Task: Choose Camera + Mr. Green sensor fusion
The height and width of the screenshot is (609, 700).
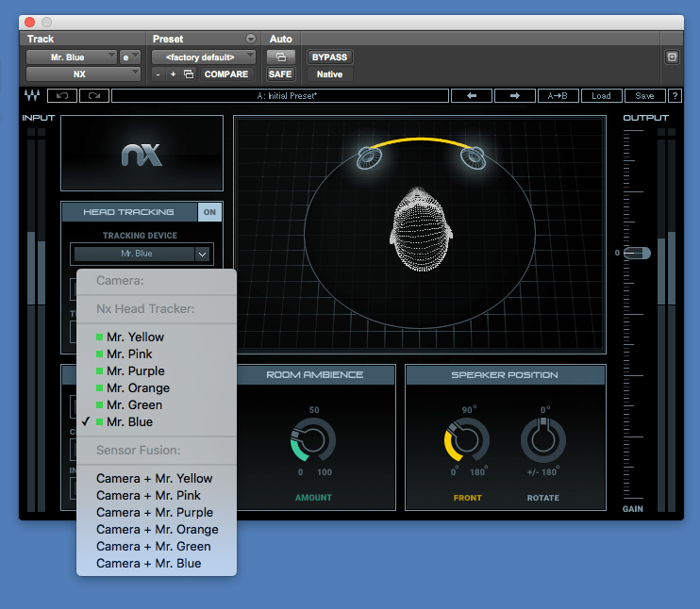Action: pos(157,546)
